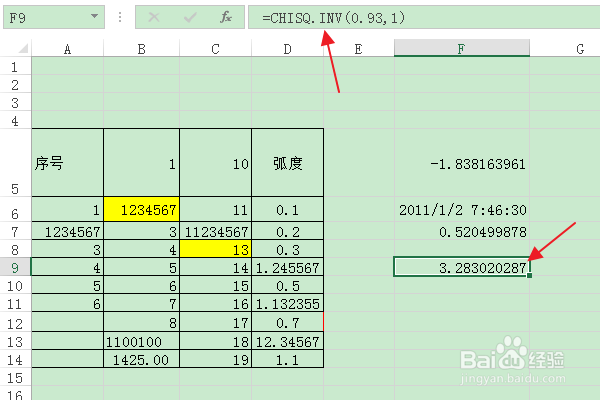Click the Name Box showing F9
Viewport: 600px width, 400px height.
(x=54, y=17)
